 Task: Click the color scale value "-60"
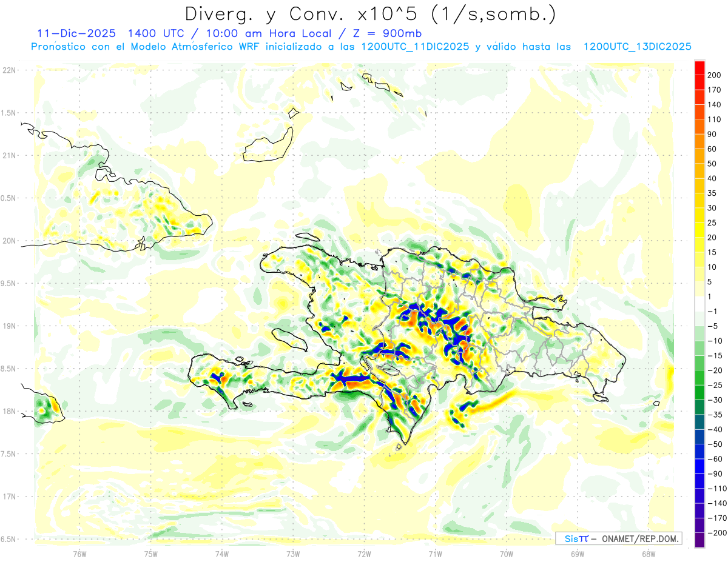coord(715,458)
